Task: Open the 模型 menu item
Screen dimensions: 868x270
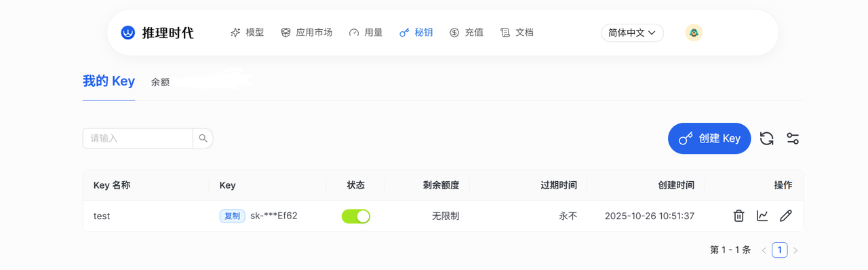Action: point(247,33)
